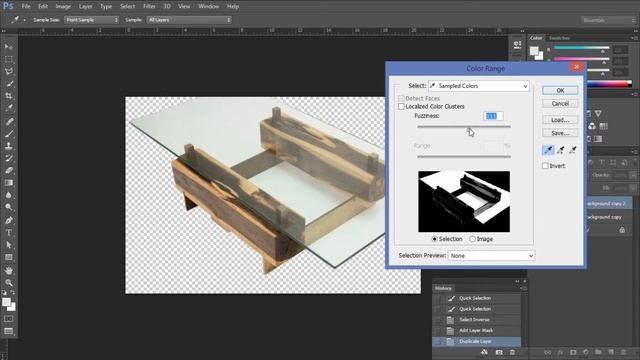Select the Move tool

[x=9, y=47]
